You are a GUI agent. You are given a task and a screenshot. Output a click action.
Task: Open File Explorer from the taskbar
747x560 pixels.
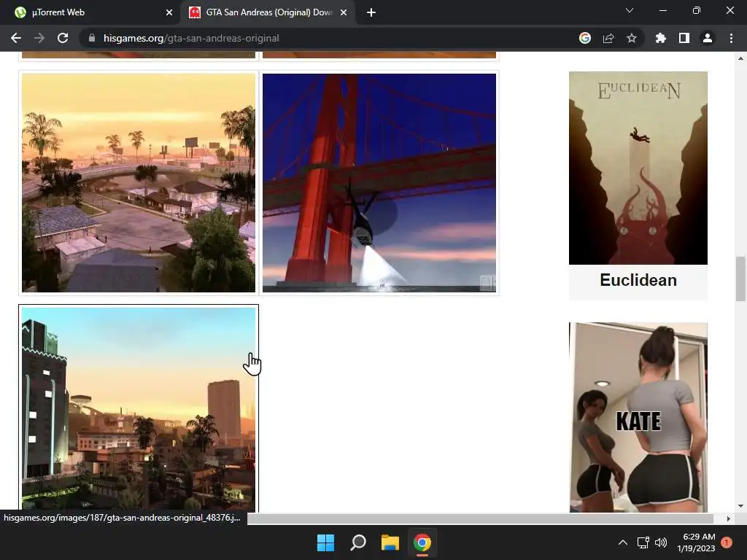click(x=390, y=542)
